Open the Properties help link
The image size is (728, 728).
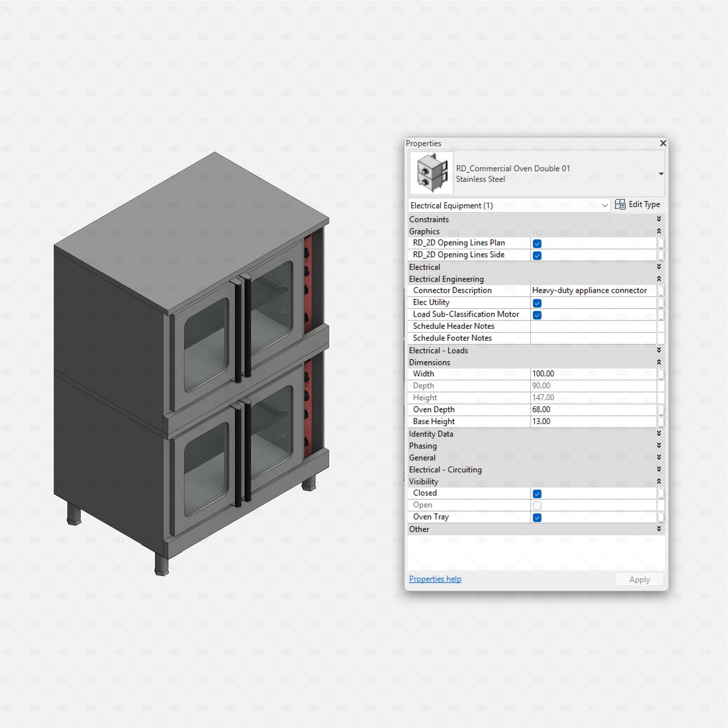[435, 579]
